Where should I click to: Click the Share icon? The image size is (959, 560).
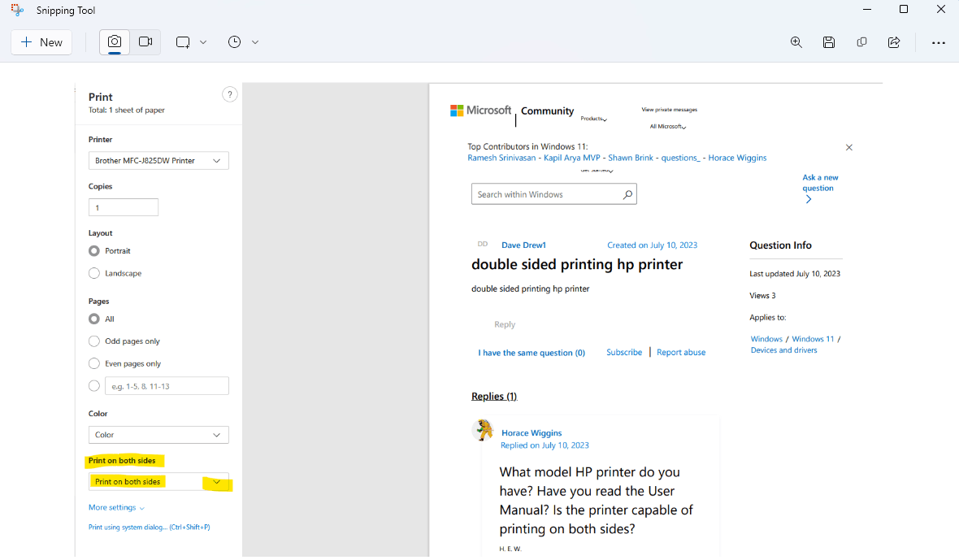coord(894,42)
